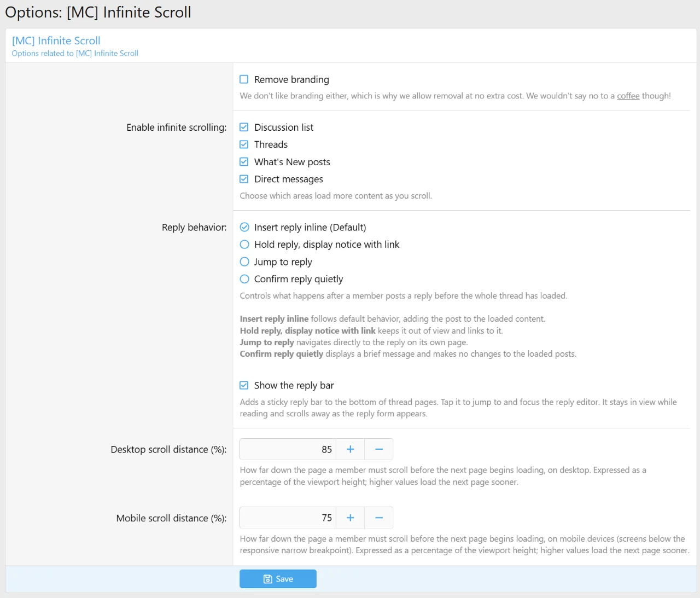
Task: Enable the Remove branding checkbox
Action: (244, 79)
